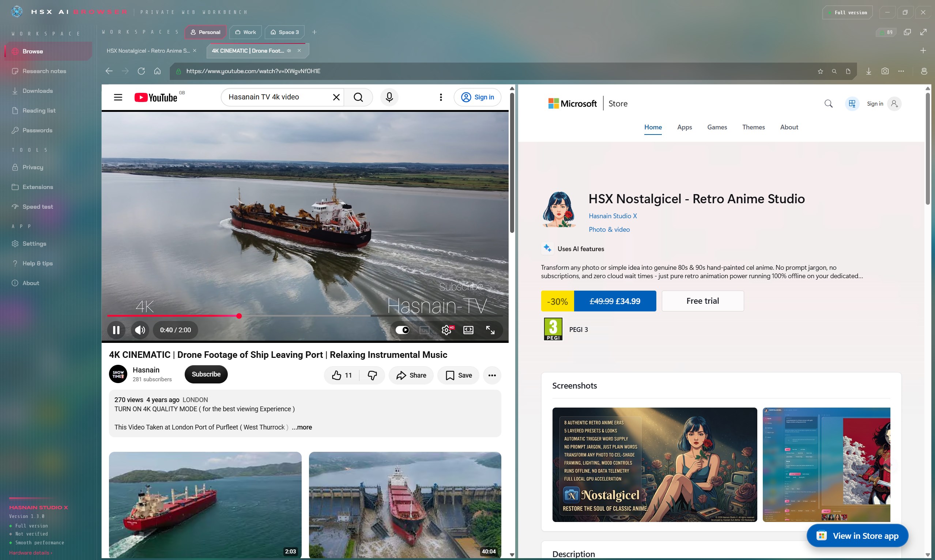This screenshot has height=560, width=935.
Task: Toggle the video autoplay switch
Action: pyautogui.click(x=402, y=330)
